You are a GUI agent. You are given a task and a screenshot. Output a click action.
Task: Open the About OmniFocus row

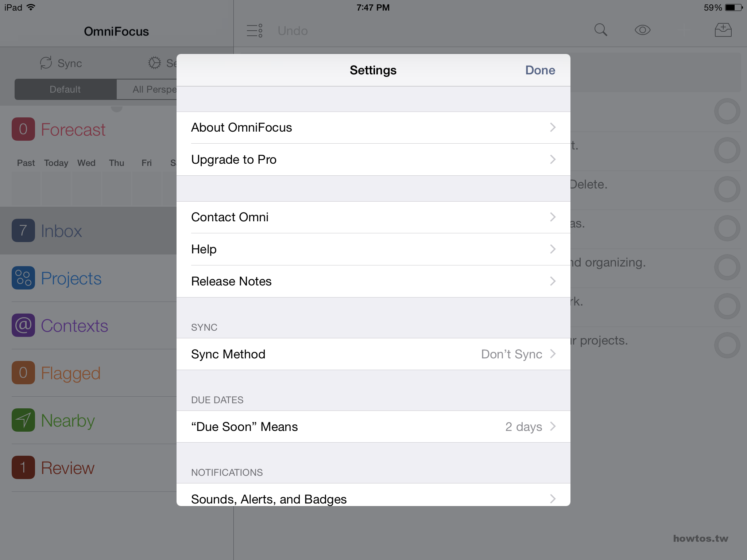point(373,128)
